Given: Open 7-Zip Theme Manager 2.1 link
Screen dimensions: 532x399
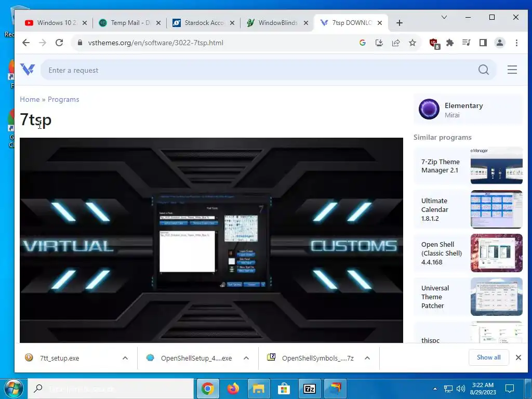Looking at the screenshot, I should tap(441, 166).
